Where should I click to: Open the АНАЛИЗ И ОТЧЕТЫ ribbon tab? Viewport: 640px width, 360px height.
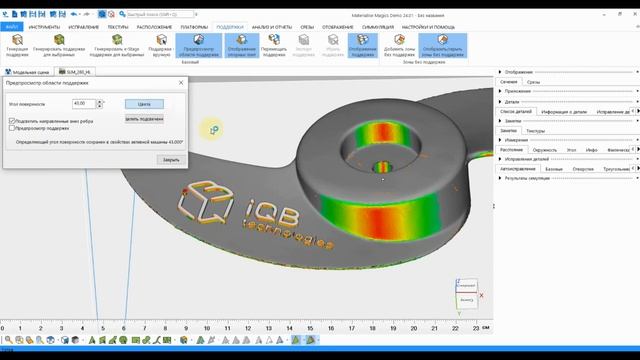pyautogui.click(x=272, y=27)
